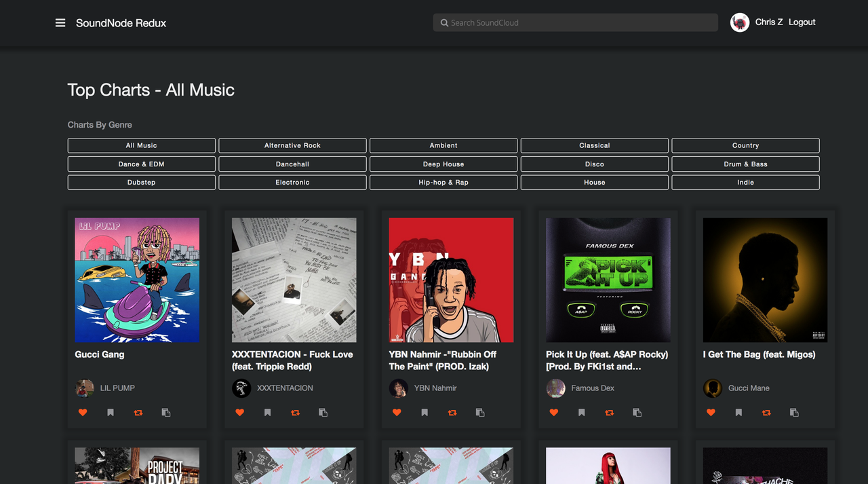Click Chris Z profile avatar
Viewport: 868px width, 484px height.
[740, 22]
